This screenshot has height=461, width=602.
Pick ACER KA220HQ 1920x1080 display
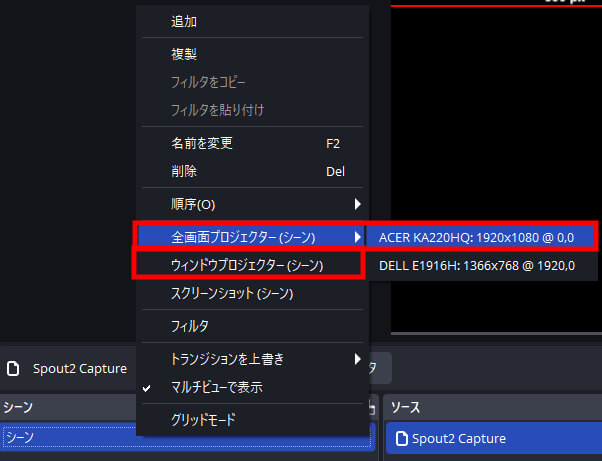pos(480,238)
